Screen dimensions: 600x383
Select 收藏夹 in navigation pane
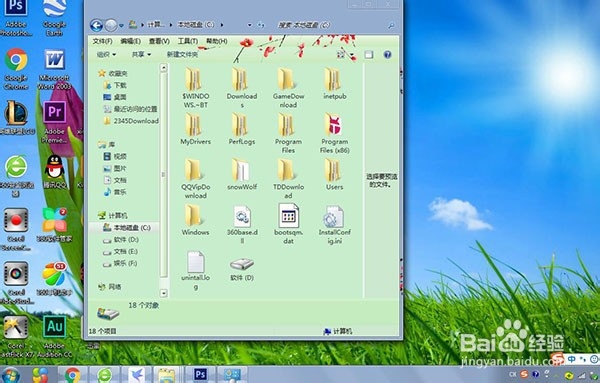[x=113, y=73]
